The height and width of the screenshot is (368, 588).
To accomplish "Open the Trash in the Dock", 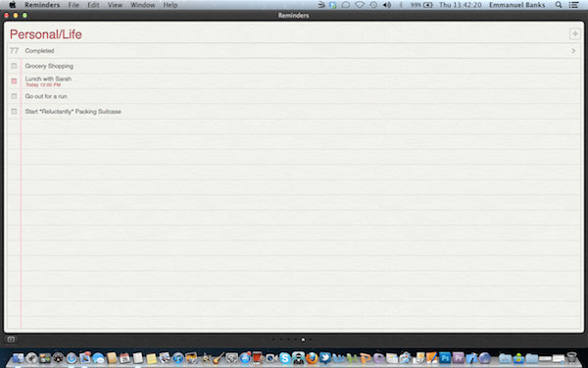I will click(571, 357).
